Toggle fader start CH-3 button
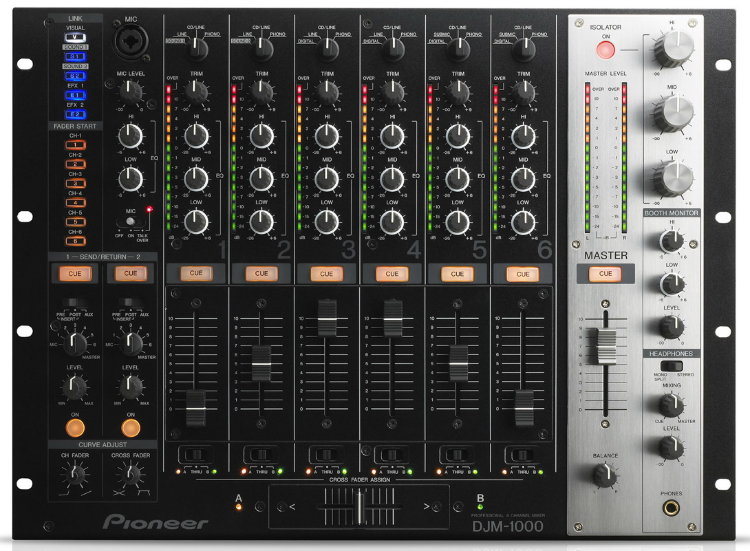The width and height of the screenshot is (750, 551). click(76, 183)
